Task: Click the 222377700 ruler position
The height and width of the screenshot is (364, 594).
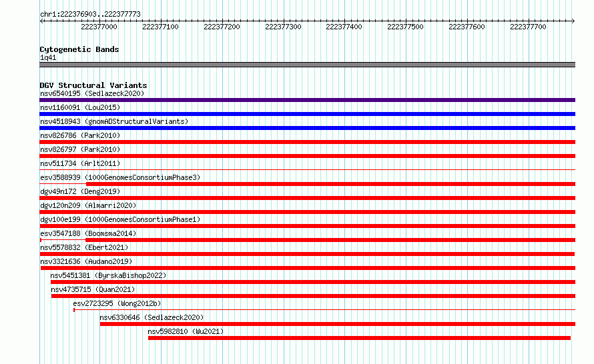Action: click(528, 27)
